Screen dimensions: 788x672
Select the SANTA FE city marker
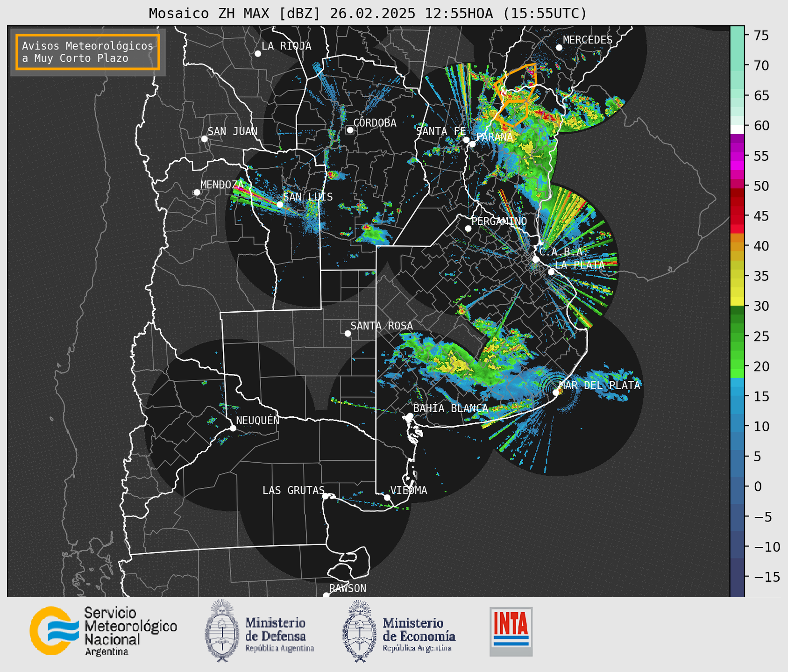[x=466, y=140]
